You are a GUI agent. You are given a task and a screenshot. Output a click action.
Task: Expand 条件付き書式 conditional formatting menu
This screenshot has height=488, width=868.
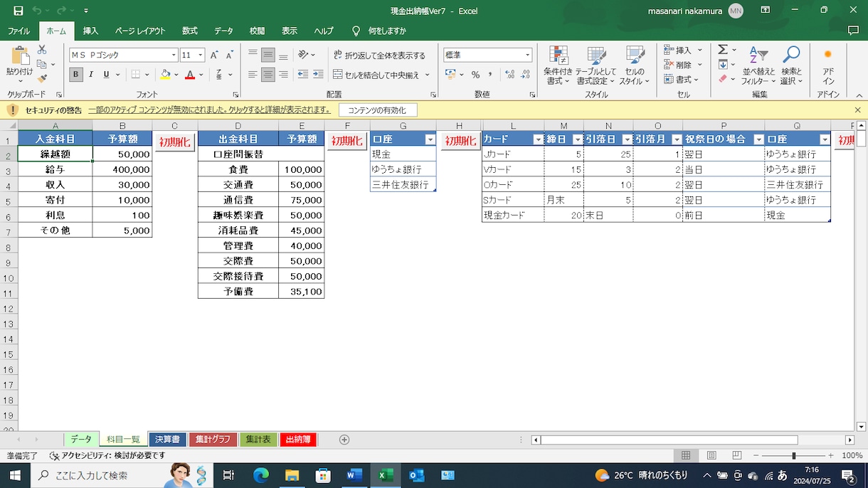click(559, 65)
